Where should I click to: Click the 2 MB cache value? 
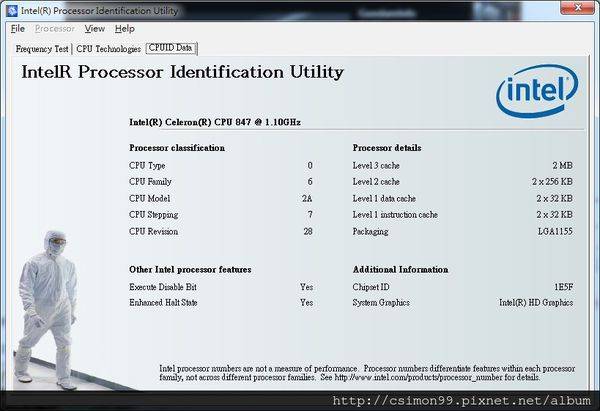click(562, 166)
